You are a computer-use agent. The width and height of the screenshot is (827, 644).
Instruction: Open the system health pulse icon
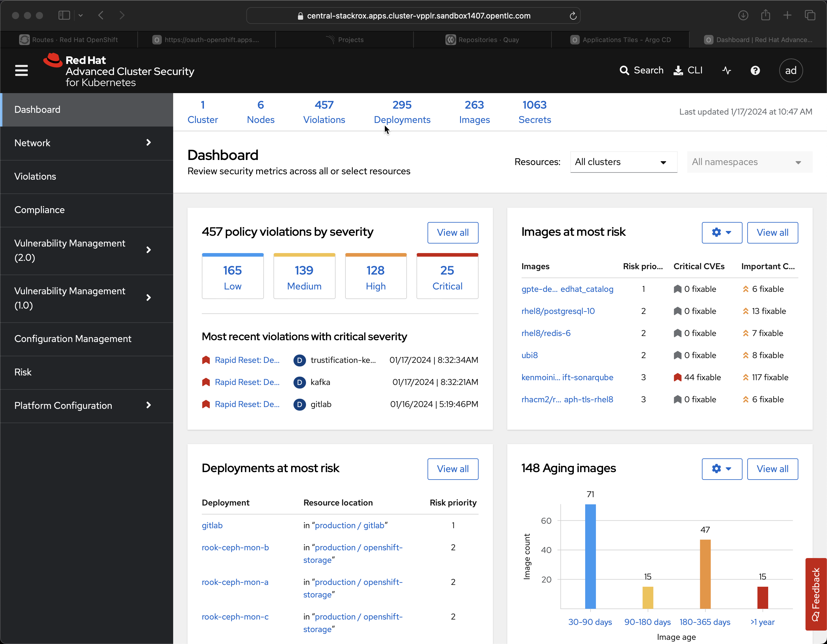click(x=726, y=70)
